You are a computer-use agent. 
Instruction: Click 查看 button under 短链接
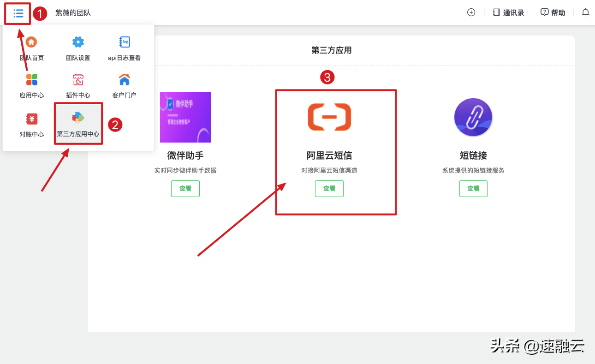point(473,189)
